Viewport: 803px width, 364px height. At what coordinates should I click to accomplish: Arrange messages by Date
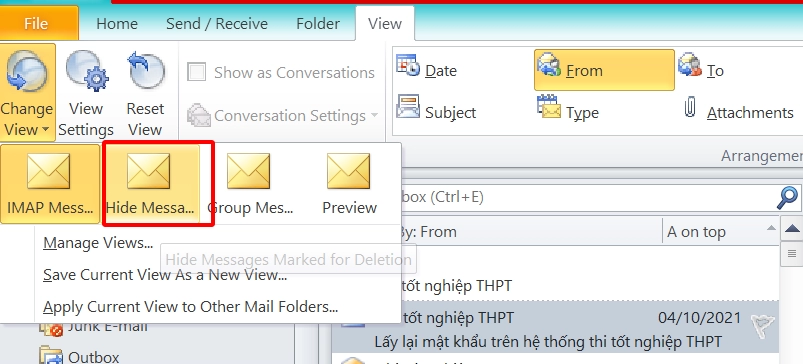tap(426, 69)
